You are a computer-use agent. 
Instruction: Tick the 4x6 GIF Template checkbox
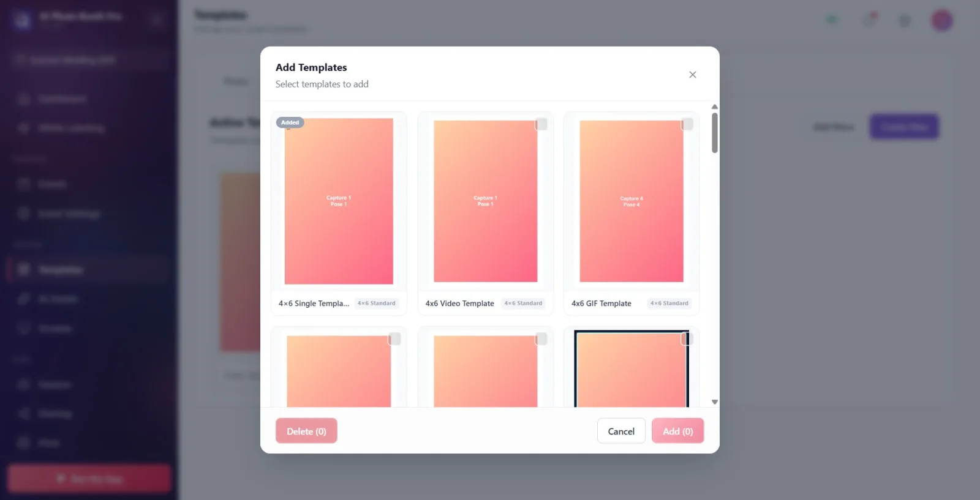coord(687,124)
